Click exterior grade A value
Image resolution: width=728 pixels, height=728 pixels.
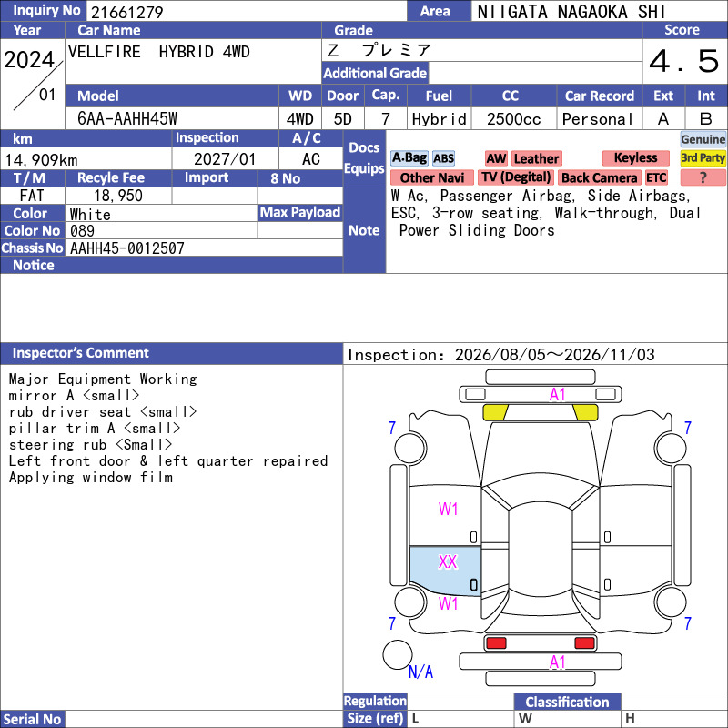tap(663, 119)
